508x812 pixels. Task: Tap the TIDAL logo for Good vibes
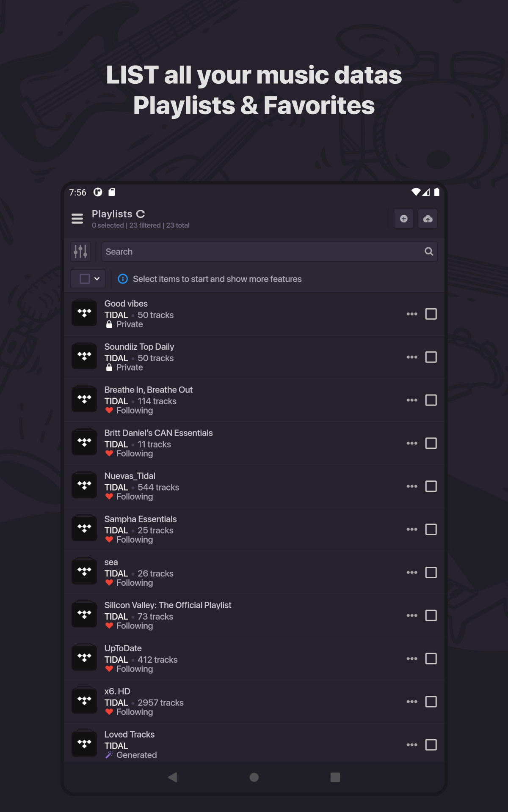[x=84, y=313]
